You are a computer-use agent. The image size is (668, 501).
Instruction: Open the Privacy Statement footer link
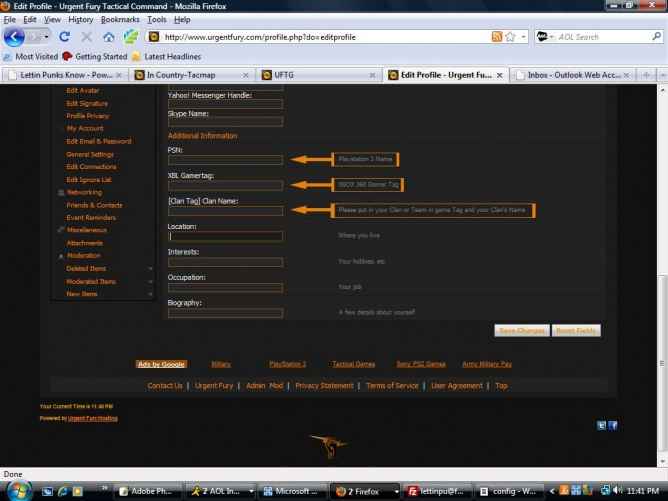tap(324, 385)
